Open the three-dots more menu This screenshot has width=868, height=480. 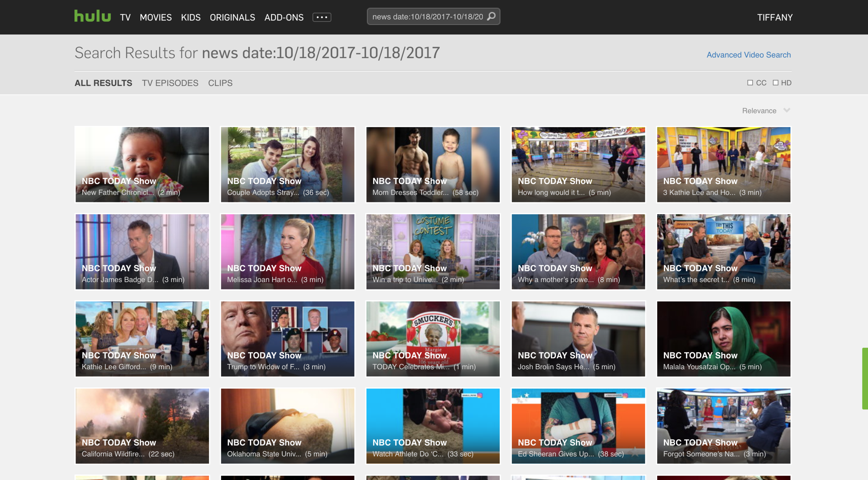pyautogui.click(x=322, y=17)
